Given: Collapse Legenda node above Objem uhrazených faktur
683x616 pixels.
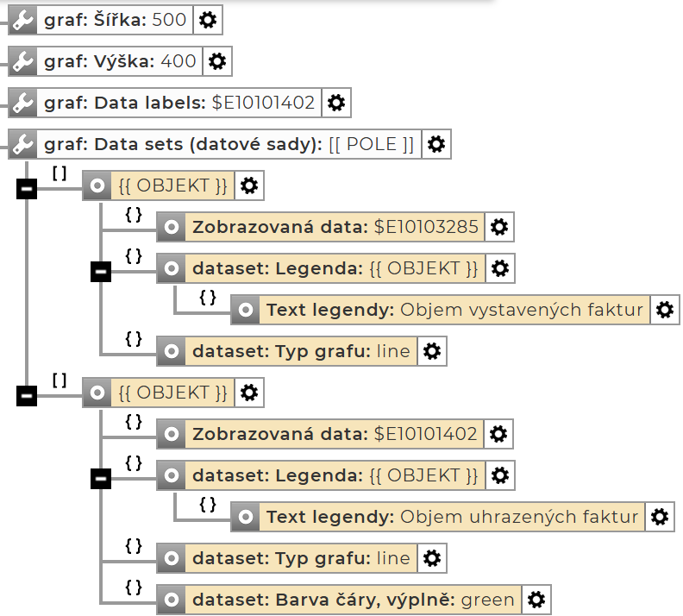Looking at the screenshot, I should tap(101, 479).
